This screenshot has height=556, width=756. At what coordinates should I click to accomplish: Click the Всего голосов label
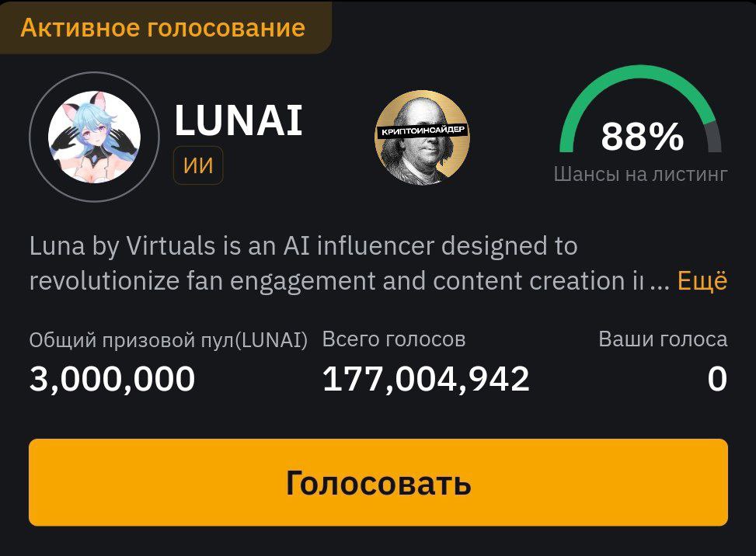[x=394, y=339]
